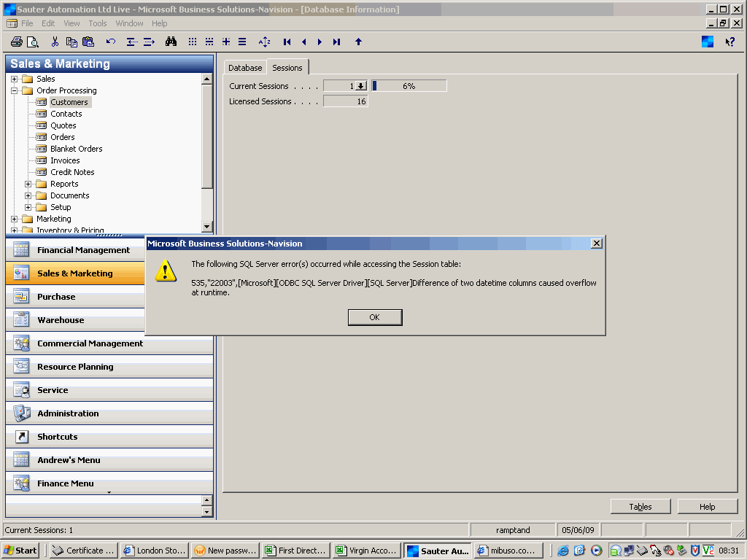Expand the Documents folder

pyautogui.click(x=28, y=195)
